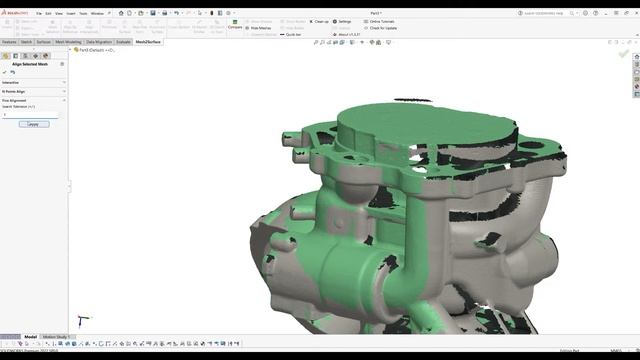
Task: Switch to the Data Migration tab
Action: tap(99, 42)
